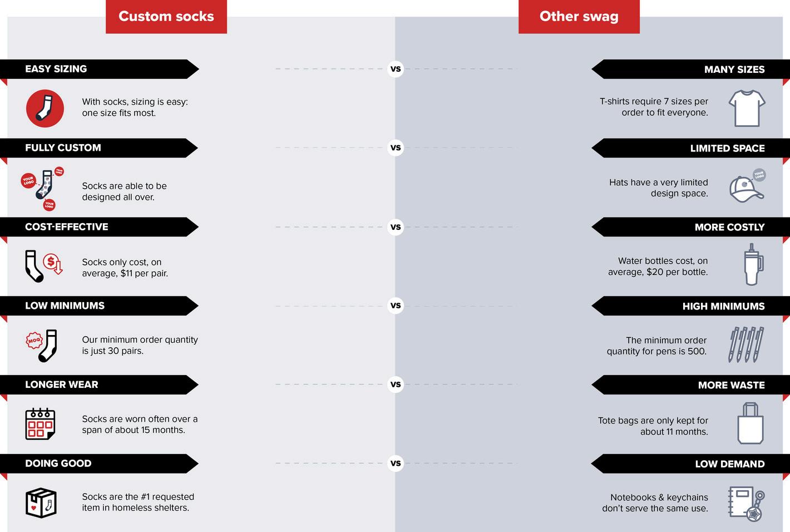The height and width of the screenshot is (532, 790).
Task: Click the LOW DEMAND banner
Action: point(690,464)
